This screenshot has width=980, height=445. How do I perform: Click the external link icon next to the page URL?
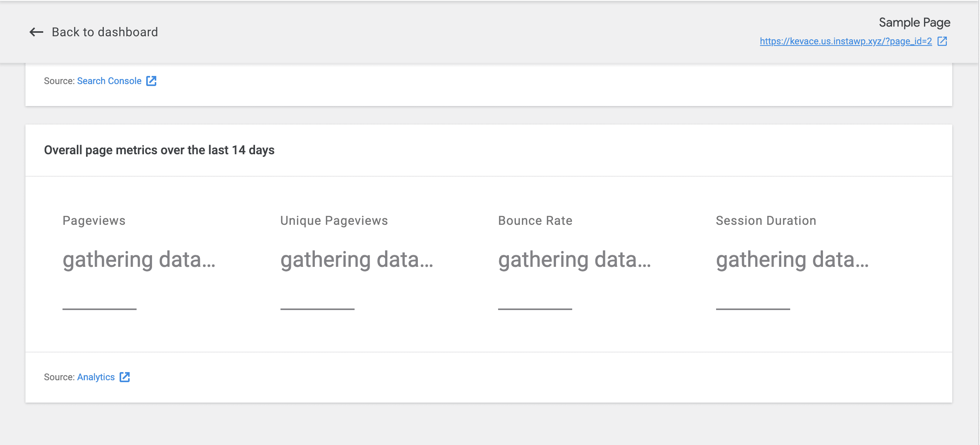(943, 41)
